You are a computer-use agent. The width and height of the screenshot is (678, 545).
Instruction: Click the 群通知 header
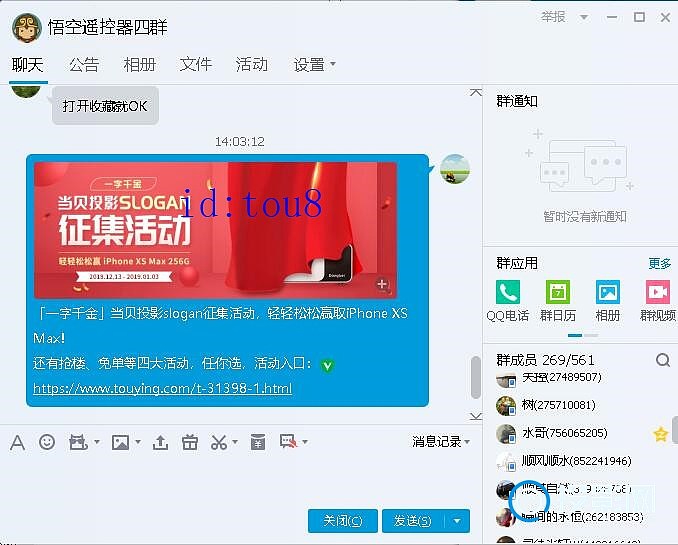coord(517,102)
